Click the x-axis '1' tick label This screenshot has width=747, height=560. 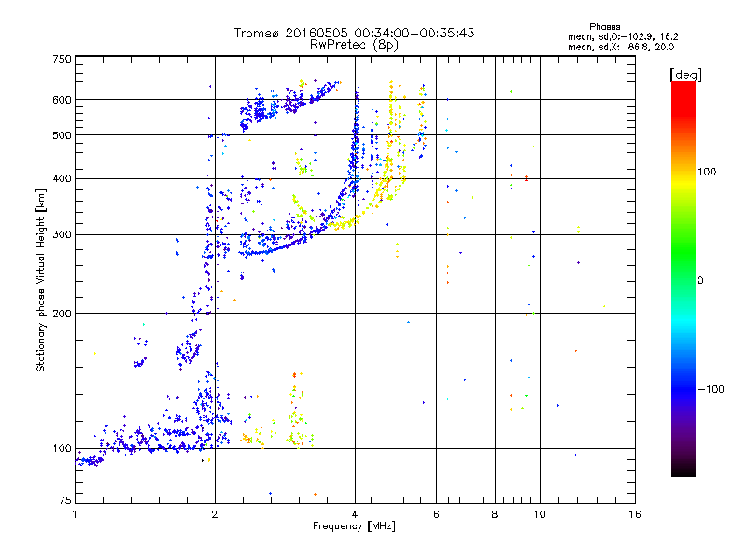[x=75, y=514]
